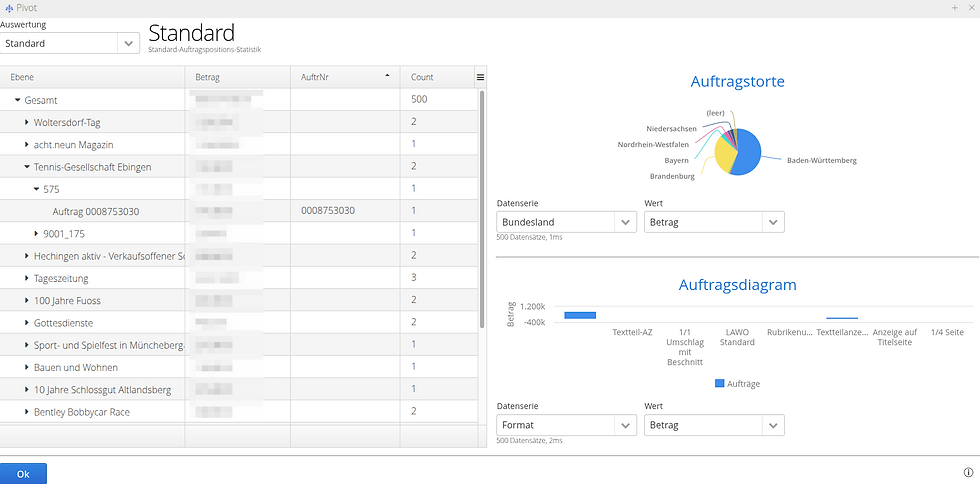
Task: Expand the Woltersdorf-Tag row
Action: pos(27,122)
